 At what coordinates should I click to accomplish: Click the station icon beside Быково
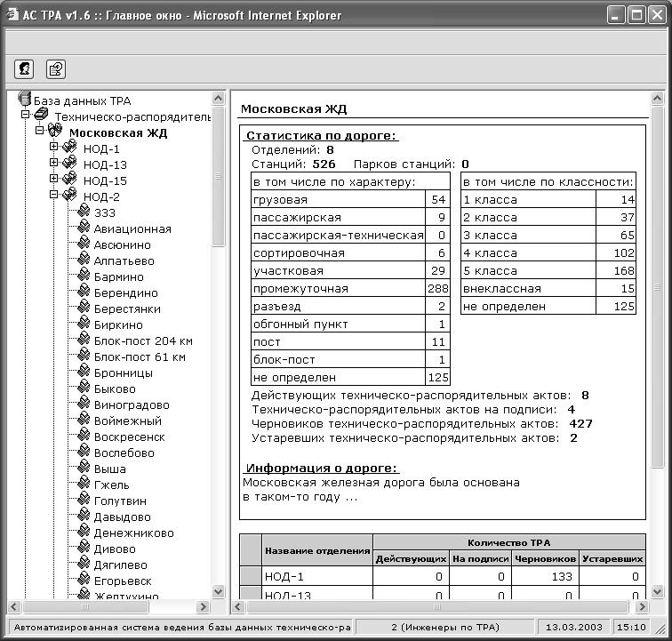pyautogui.click(x=84, y=387)
